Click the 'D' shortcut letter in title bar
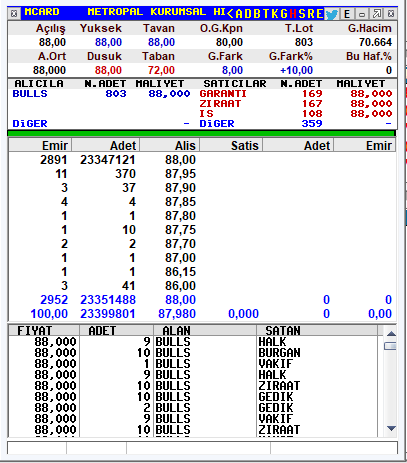 pos(248,14)
